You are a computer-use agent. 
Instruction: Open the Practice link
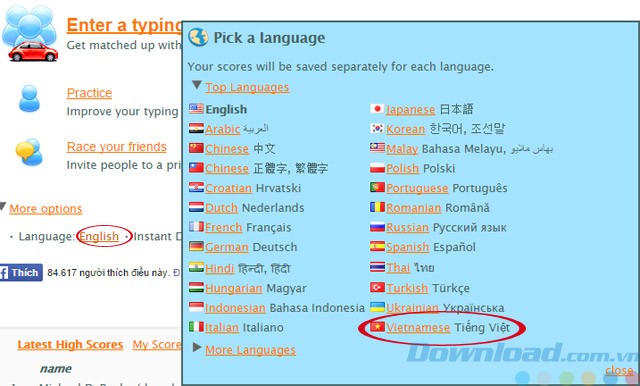coord(89,93)
